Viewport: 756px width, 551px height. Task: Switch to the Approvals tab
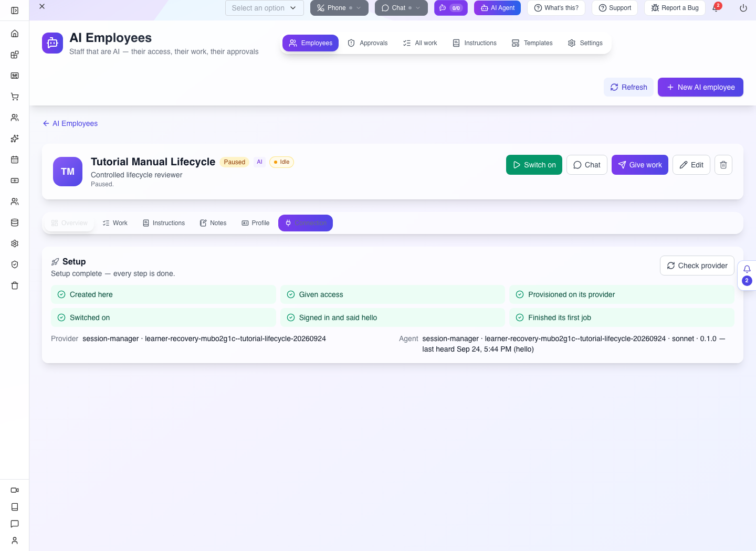point(367,43)
